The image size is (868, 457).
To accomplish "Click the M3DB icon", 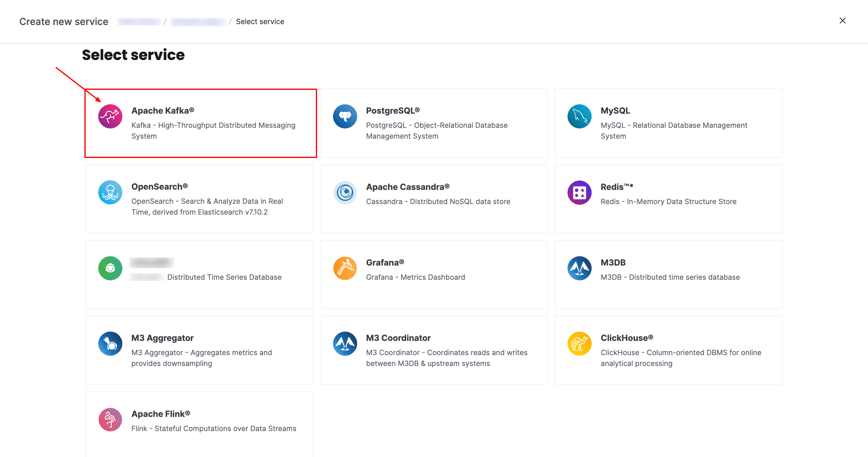I will (579, 268).
